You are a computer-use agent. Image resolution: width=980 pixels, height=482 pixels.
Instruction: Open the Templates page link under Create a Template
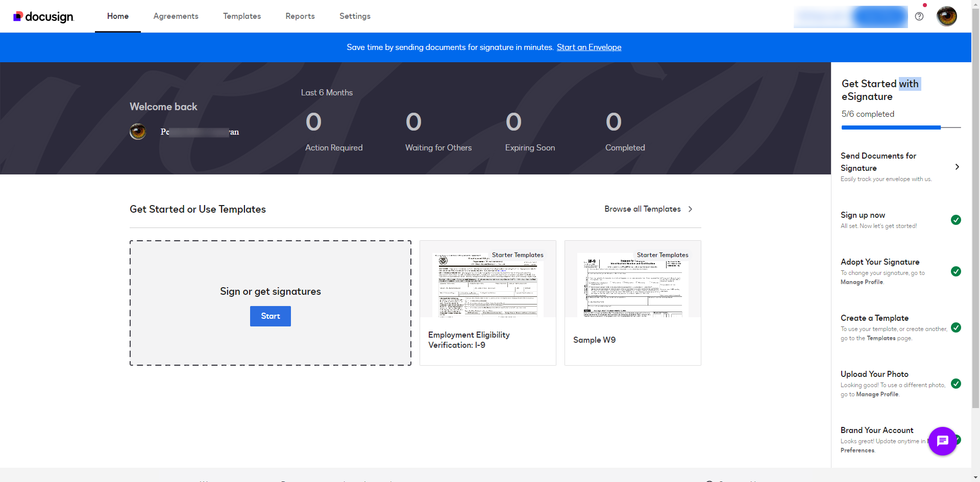[x=881, y=338]
